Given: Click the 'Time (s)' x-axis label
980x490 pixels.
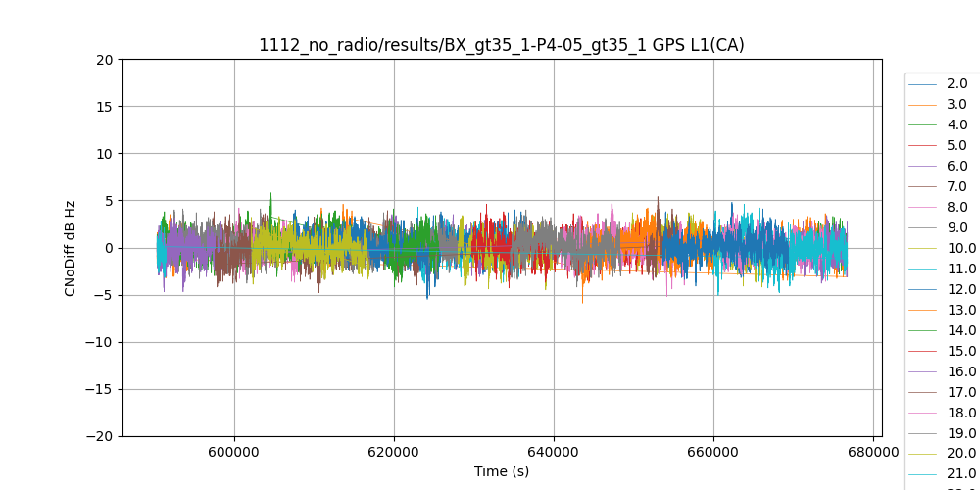Looking at the screenshot, I should 502,471.
